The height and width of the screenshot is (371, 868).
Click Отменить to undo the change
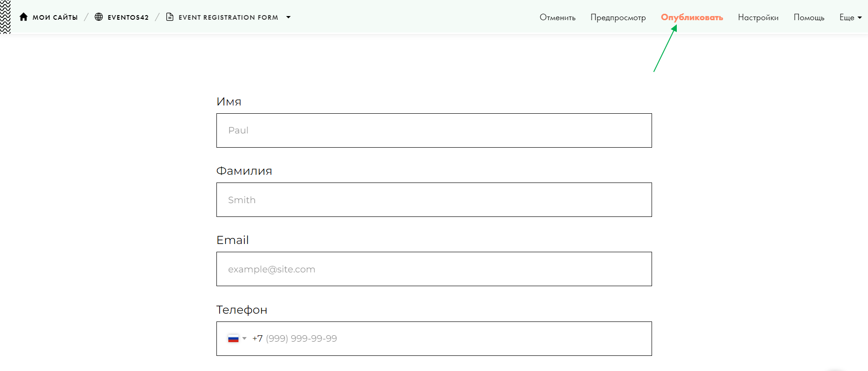click(x=557, y=17)
